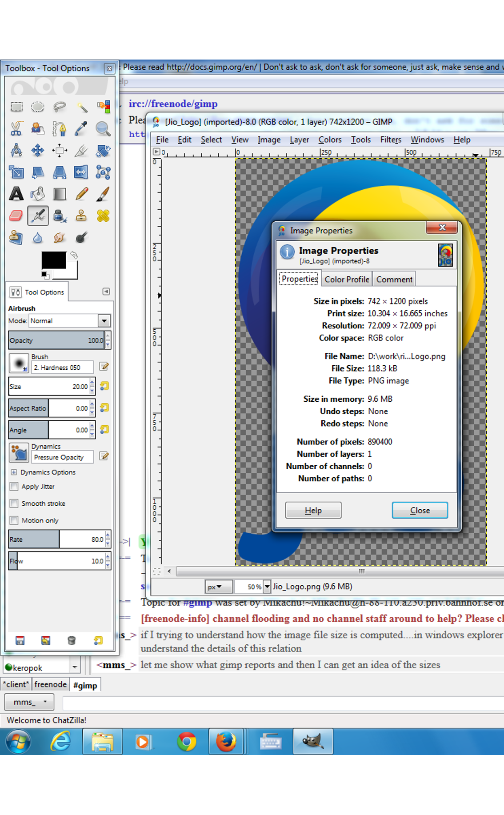
Task: Open the mms_ nickname dropdown
Action: coord(29,702)
